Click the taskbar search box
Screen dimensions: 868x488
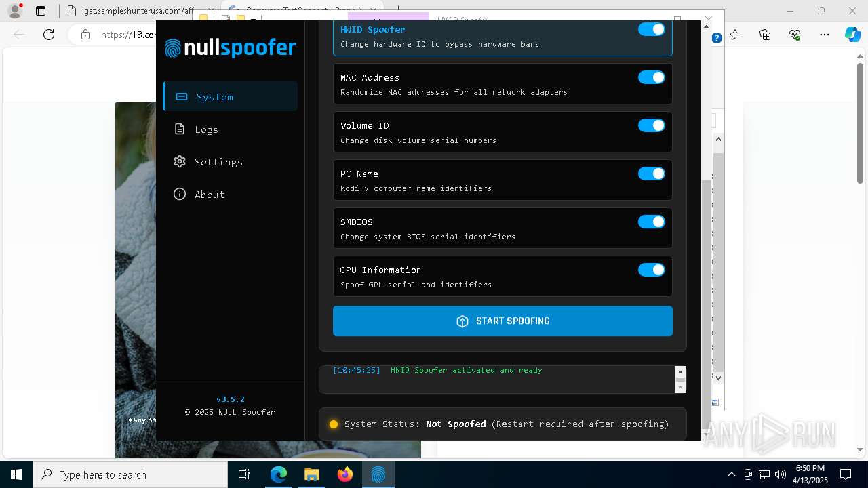coord(130,474)
